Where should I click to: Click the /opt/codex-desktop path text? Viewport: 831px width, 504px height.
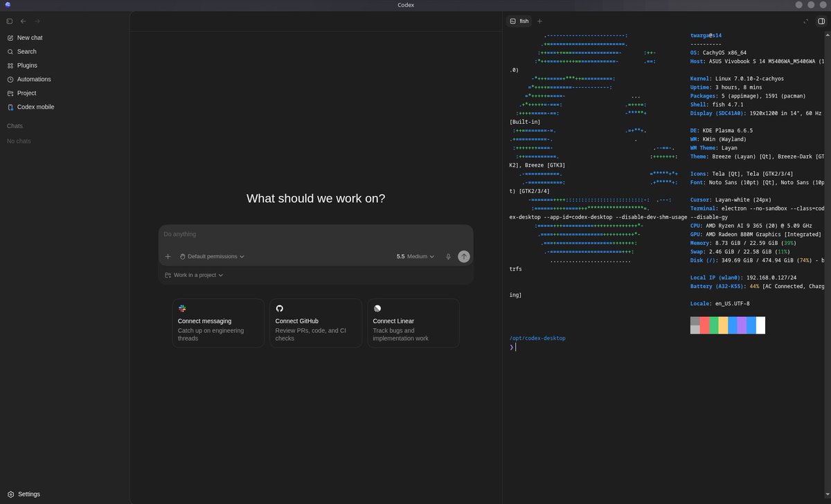[537, 339]
